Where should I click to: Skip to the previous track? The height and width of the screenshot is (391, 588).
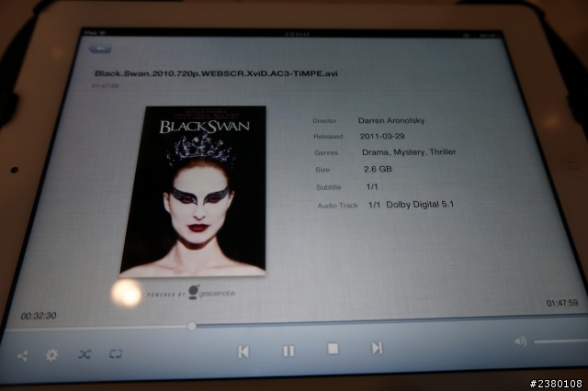243,352
